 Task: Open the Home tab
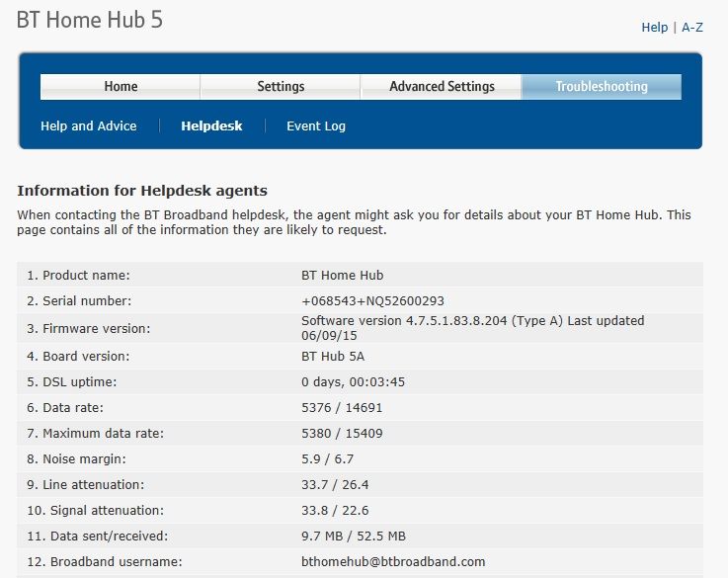click(x=121, y=87)
